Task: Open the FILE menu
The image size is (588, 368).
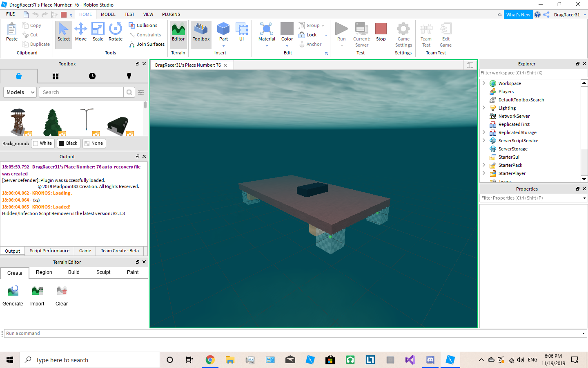Action: (11, 14)
